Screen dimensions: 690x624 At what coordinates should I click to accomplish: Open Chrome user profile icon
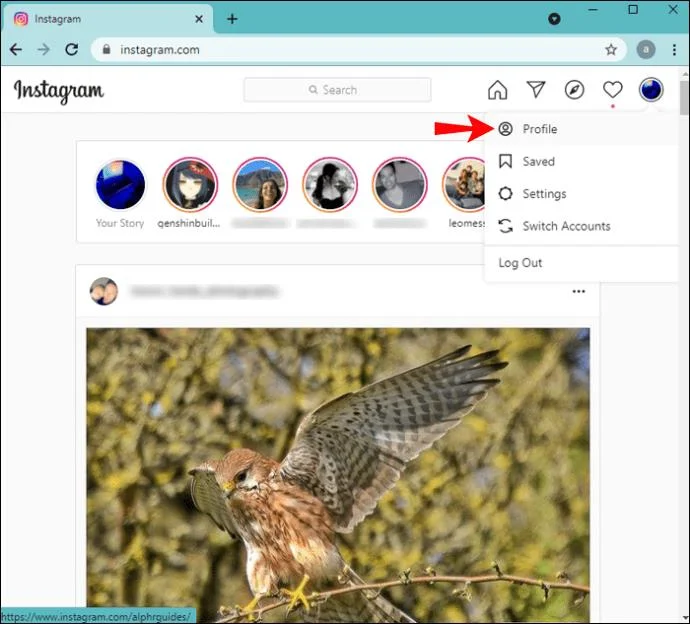(x=646, y=50)
